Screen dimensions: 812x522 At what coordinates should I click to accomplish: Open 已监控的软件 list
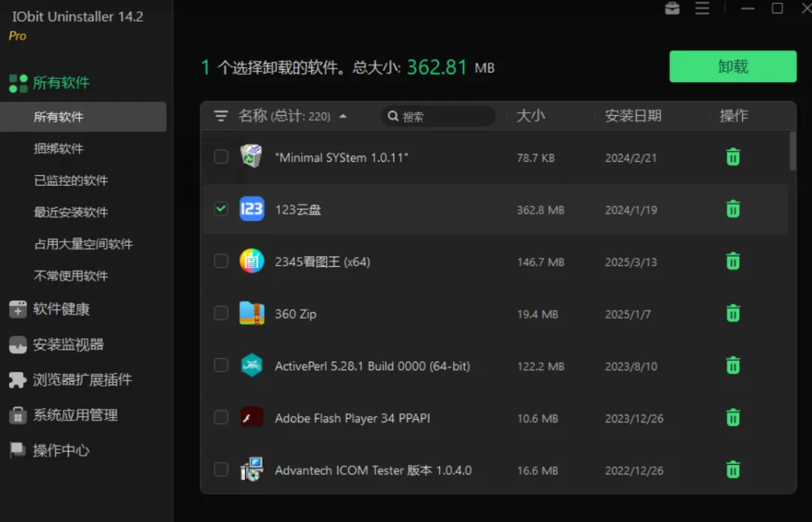[71, 181]
